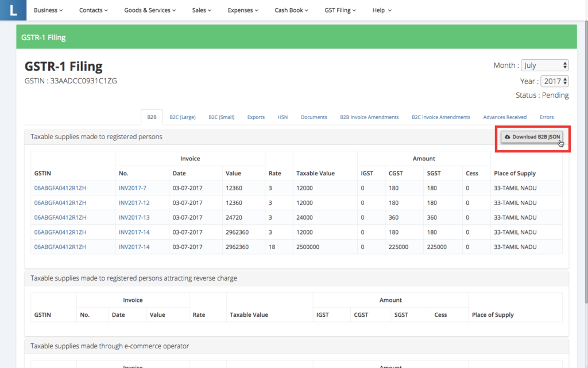Click the Download B2B JSON button
The image size is (588, 368).
[x=532, y=137]
